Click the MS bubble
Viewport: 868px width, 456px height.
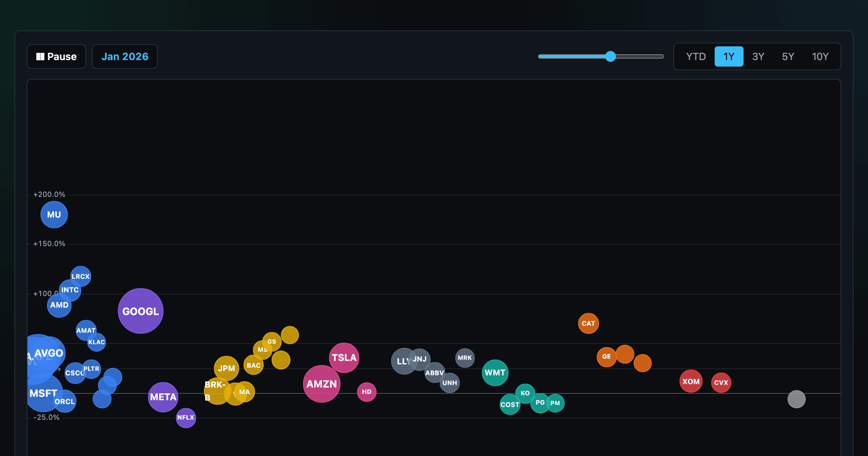click(x=263, y=350)
